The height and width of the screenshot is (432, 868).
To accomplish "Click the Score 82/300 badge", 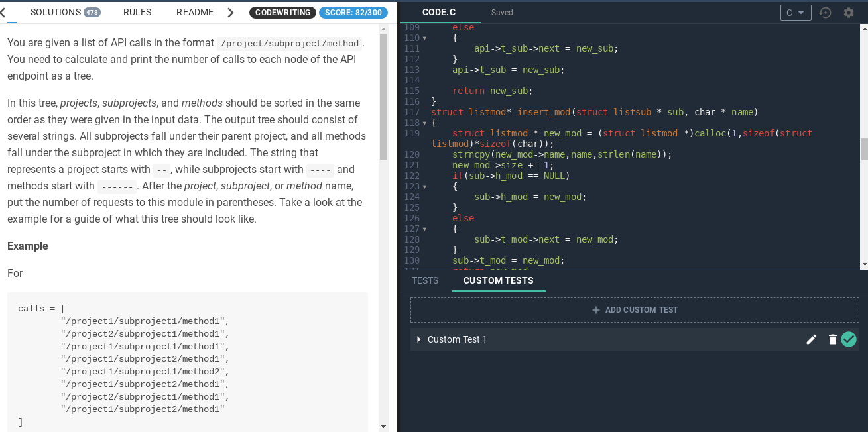I will [353, 13].
